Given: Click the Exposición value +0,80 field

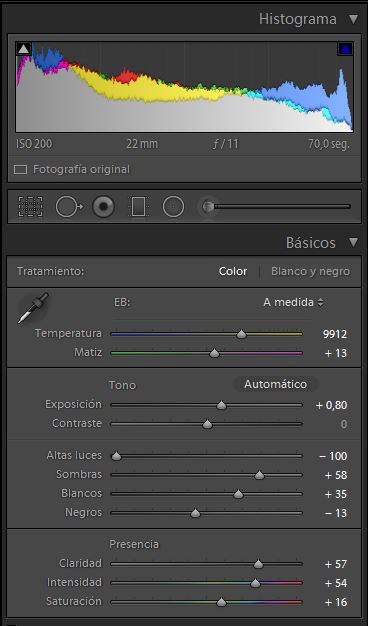Looking at the screenshot, I should coord(331,405).
